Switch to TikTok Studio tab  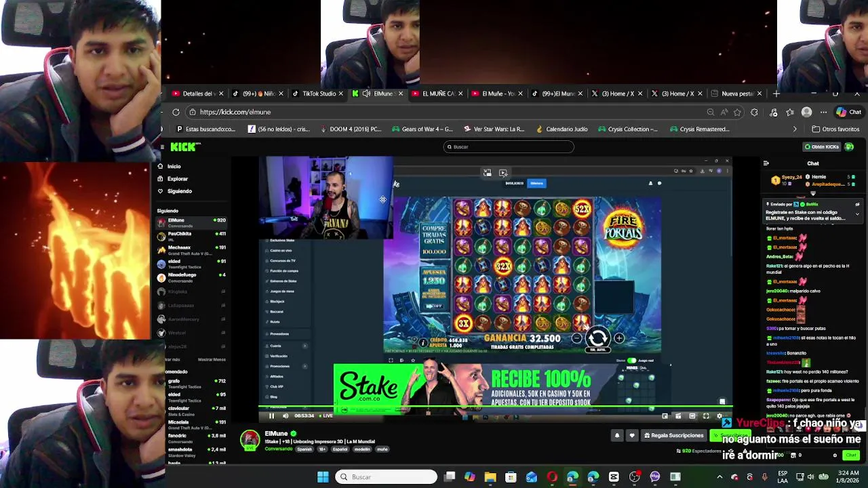click(x=319, y=94)
